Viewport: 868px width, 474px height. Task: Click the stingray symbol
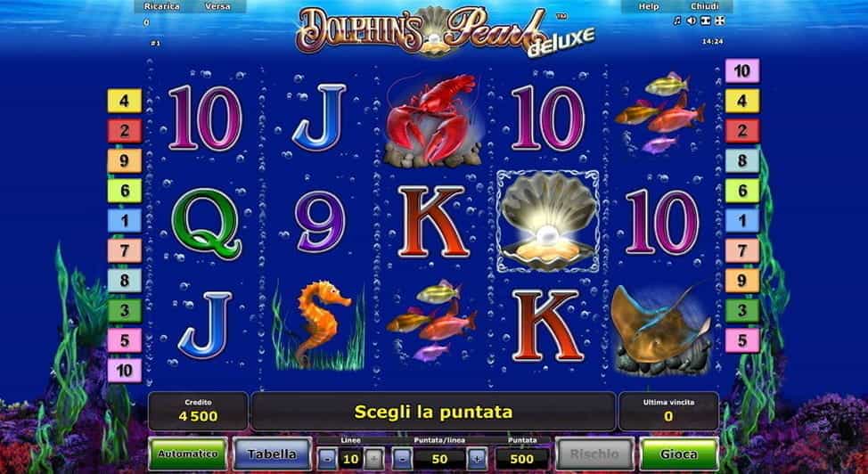pos(661,328)
